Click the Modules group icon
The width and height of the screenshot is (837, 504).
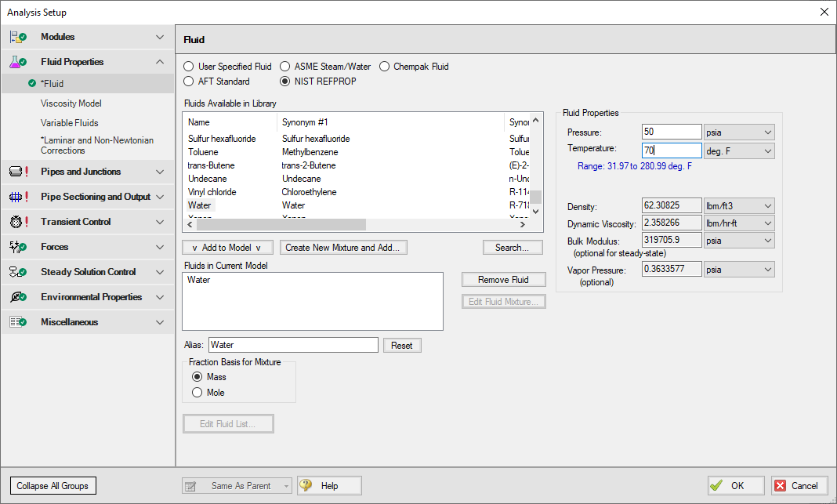pyautogui.click(x=18, y=37)
